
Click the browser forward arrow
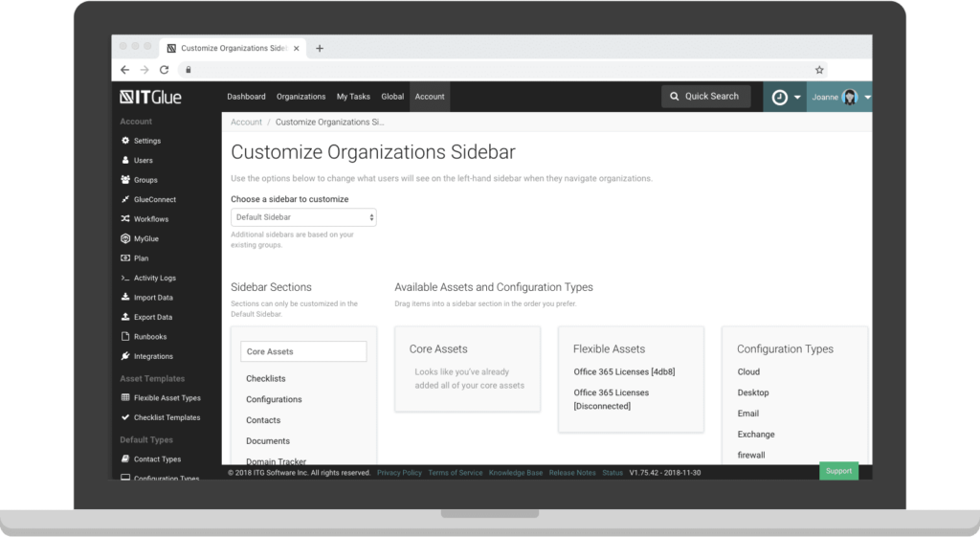coord(145,70)
